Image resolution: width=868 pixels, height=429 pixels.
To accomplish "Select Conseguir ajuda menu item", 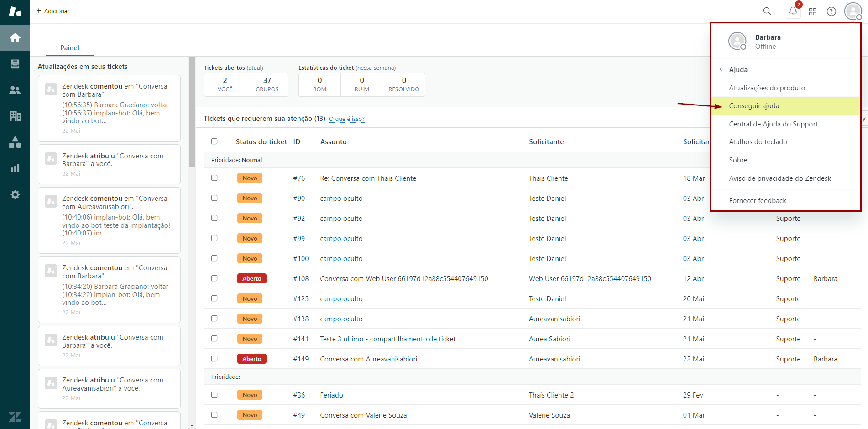I will pos(754,106).
